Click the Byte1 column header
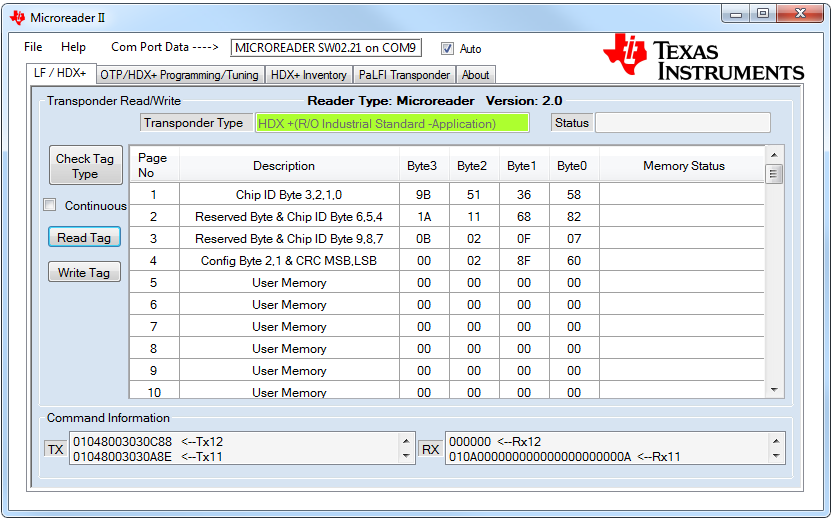This screenshot has width=832, height=520. tap(524, 165)
